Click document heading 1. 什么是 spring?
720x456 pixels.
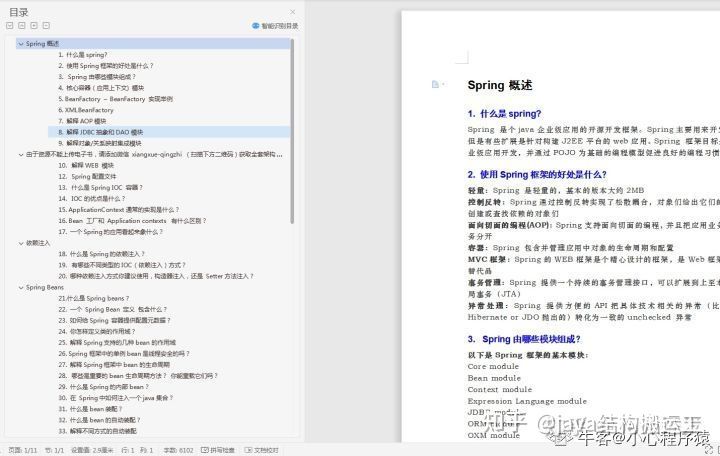(x=504, y=113)
